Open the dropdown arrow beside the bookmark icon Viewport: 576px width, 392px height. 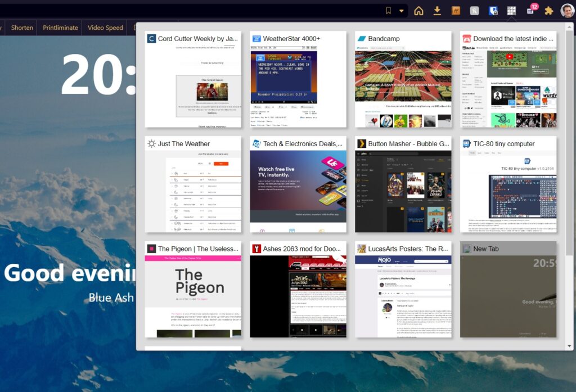402,11
